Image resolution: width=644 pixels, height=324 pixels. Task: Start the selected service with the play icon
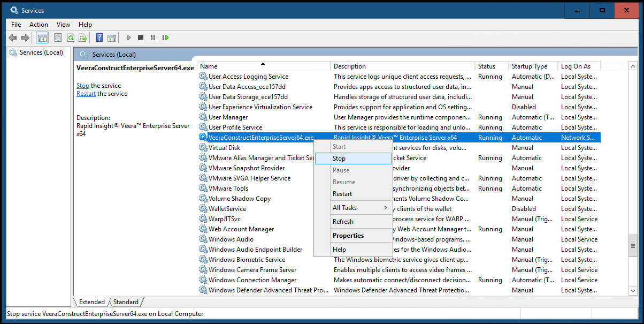[129, 37]
